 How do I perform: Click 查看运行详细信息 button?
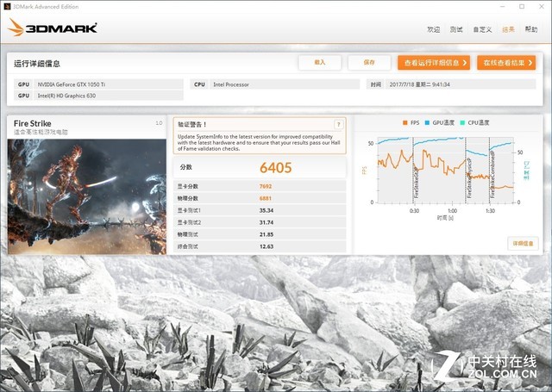[434, 63]
